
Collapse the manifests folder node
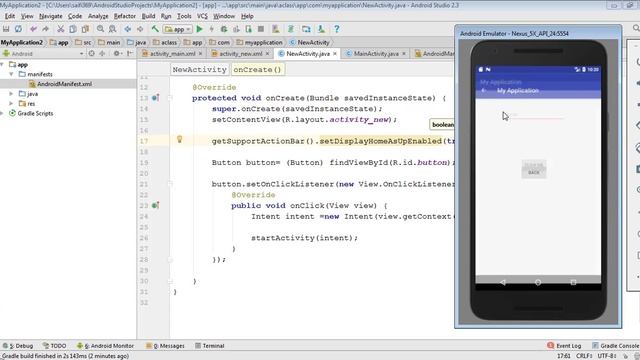[11, 74]
